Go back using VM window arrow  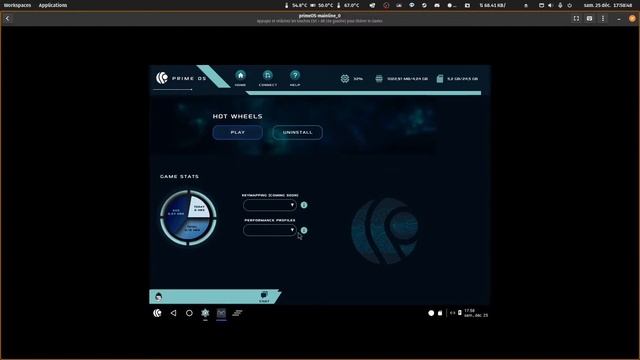(8, 18)
